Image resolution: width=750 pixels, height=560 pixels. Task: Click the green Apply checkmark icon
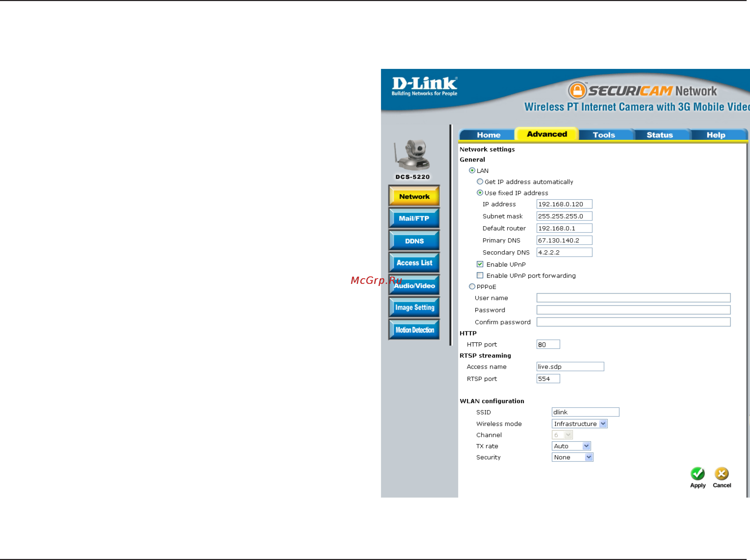click(697, 473)
